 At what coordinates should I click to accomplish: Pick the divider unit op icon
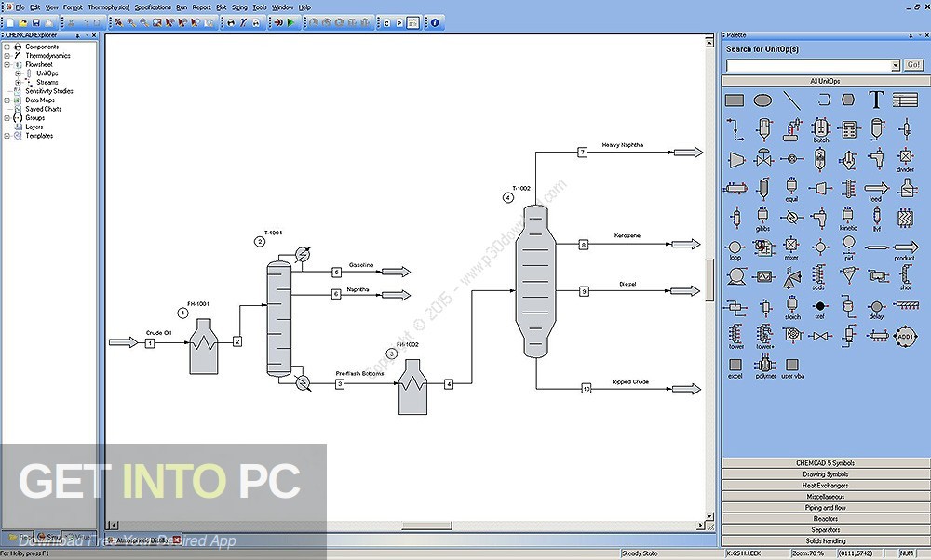coord(905,159)
